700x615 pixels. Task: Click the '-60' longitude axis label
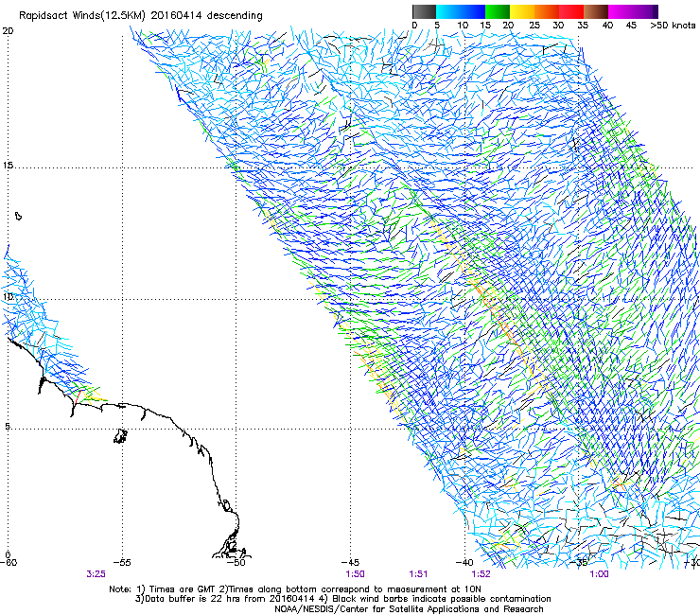click(x=9, y=563)
